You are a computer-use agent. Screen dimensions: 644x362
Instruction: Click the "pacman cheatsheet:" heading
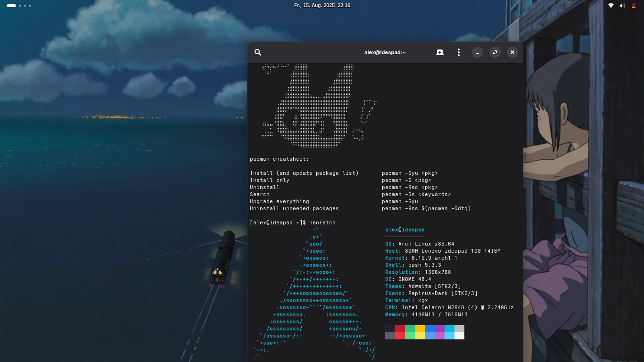coord(280,159)
